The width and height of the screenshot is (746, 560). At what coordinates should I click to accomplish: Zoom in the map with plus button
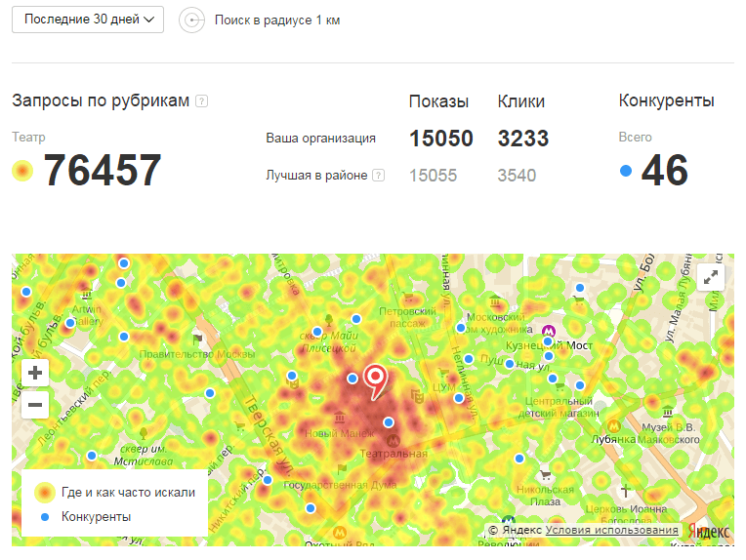click(35, 373)
